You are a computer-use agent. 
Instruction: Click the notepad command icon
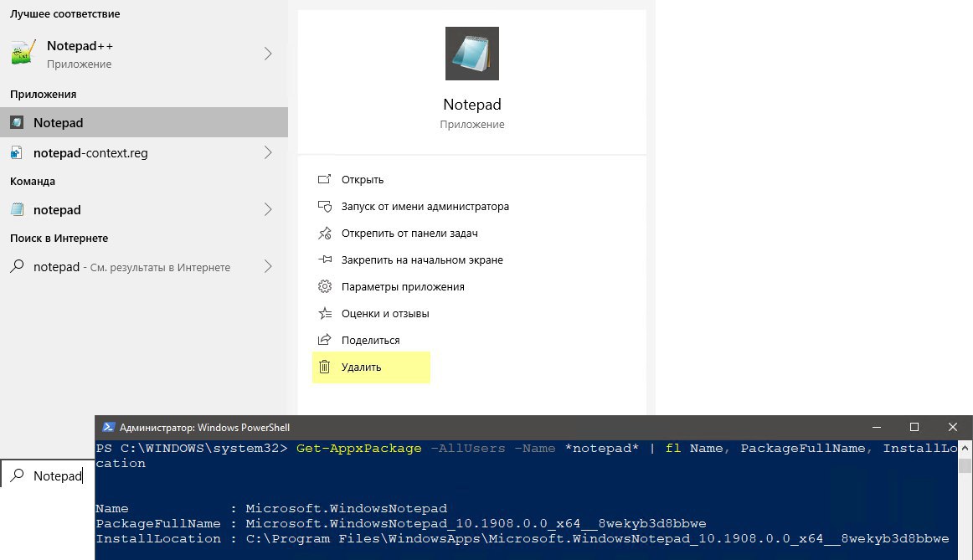[17, 209]
